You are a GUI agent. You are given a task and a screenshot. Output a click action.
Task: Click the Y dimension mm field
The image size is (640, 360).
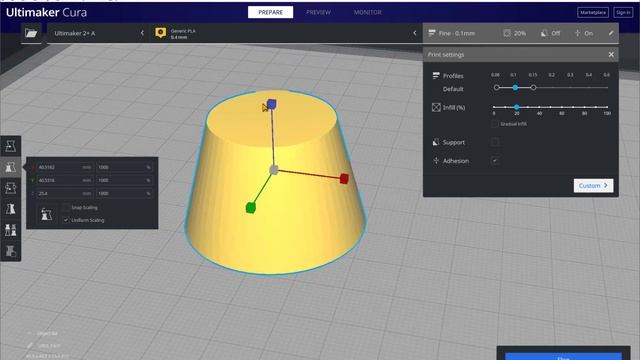64,180
